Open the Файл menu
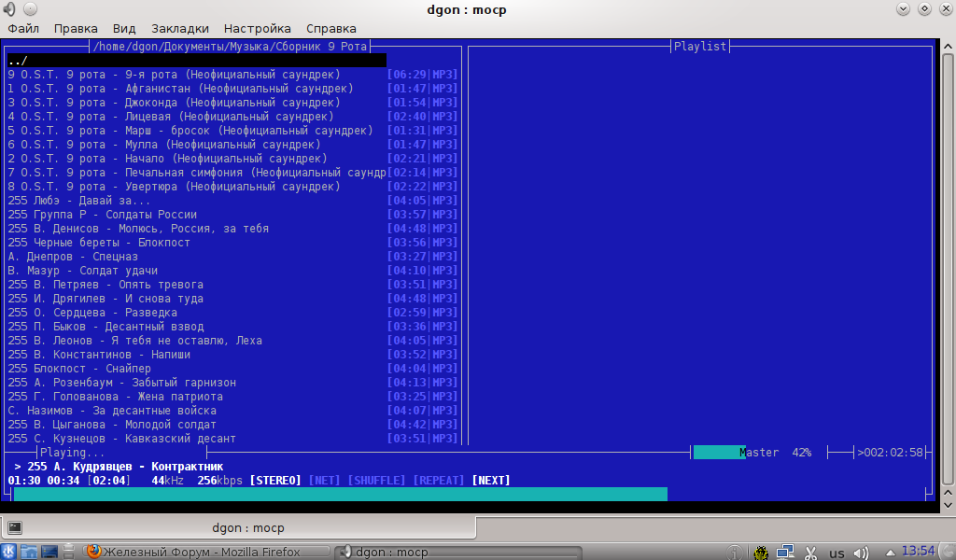Screen dimensions: 956x560 (x=23, y=28)
